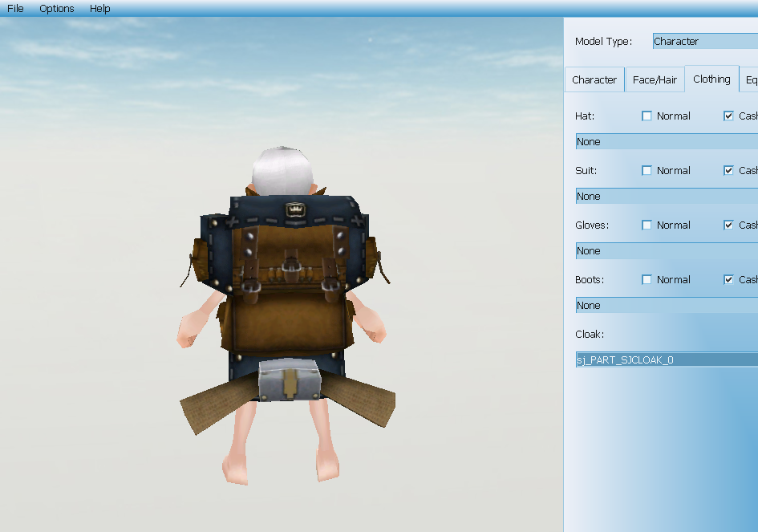Image resolution: width=758 pixels, height=532 pixels.
Task: Uncheck the Suit Cash checkbox
Action: pos(728,171)
